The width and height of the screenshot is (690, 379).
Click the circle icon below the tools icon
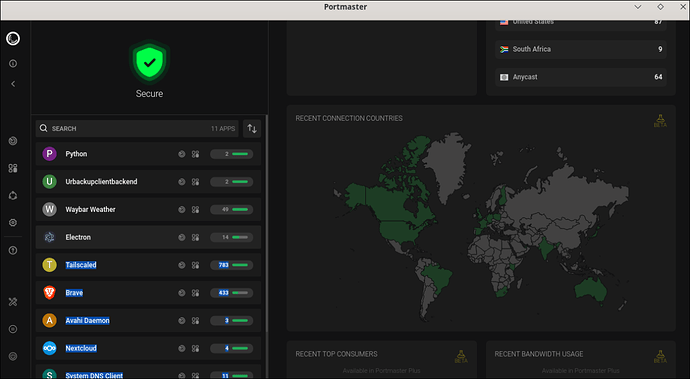pyautogui.click(x=13, y=329)
